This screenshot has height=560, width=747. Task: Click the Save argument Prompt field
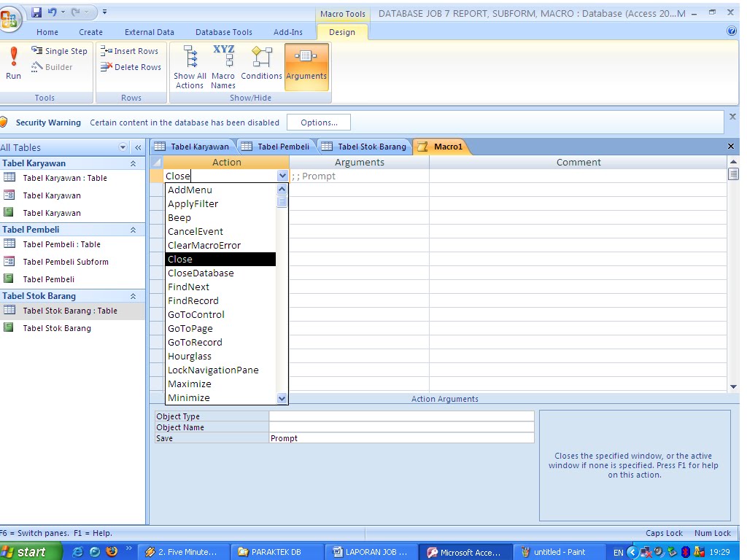tap(401, 438)
